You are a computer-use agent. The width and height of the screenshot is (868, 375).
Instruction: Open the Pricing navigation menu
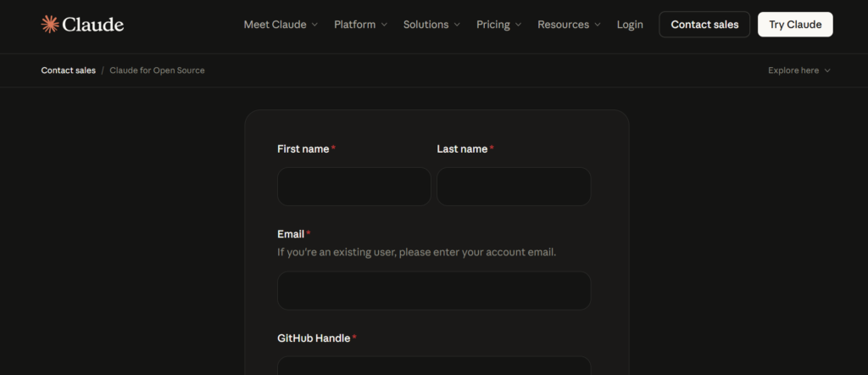point(492,25)
